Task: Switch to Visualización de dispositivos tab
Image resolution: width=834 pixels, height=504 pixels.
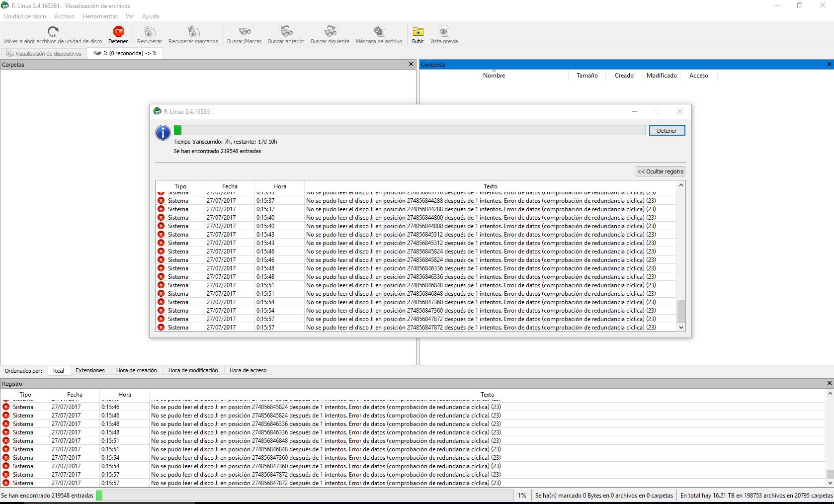Action: [44, 53]
